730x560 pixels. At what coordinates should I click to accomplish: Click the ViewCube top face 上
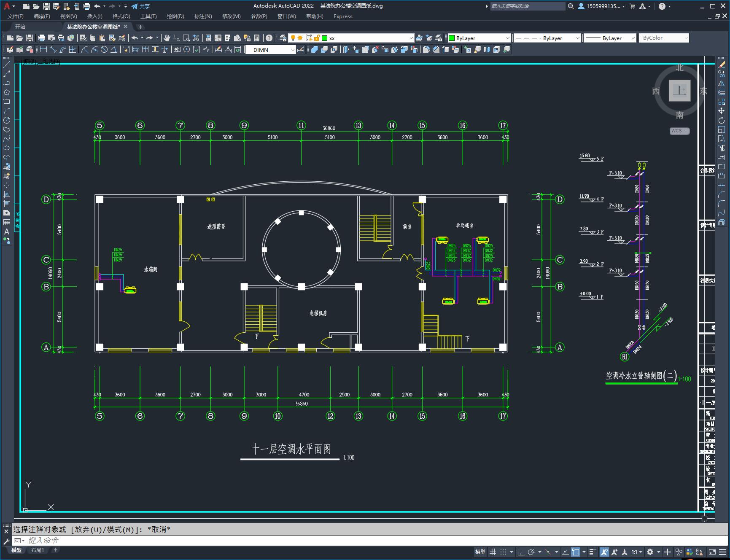point(679,91)
